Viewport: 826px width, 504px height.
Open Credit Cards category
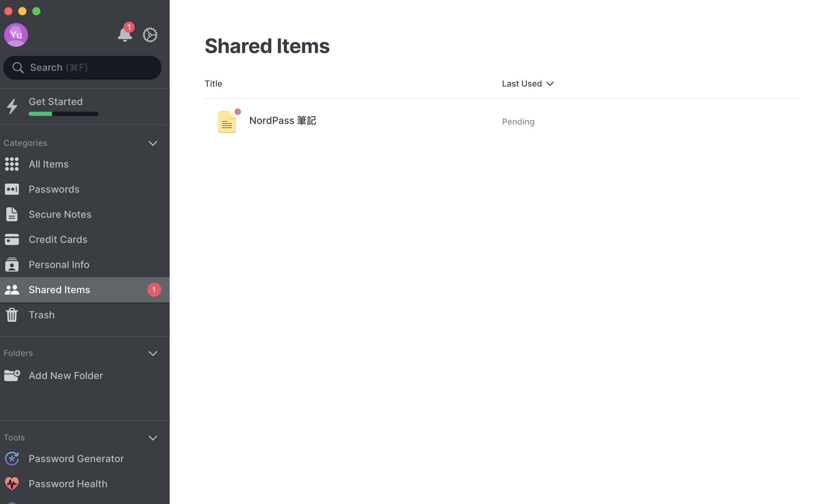coord(84,239)
